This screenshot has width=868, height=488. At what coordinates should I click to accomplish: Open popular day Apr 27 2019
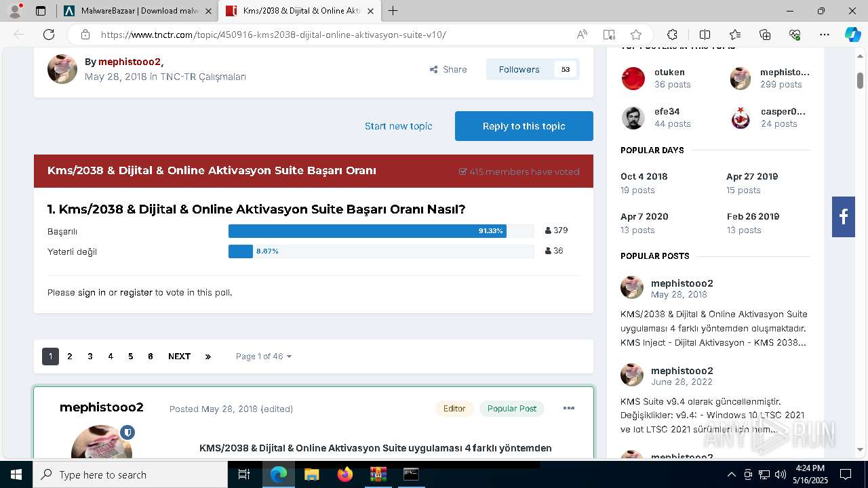pos(752,176)
